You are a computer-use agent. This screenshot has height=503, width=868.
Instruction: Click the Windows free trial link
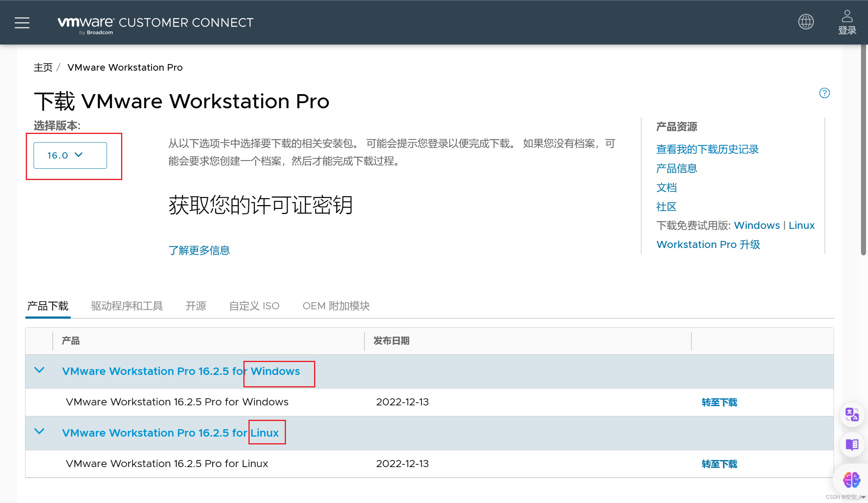757,225
